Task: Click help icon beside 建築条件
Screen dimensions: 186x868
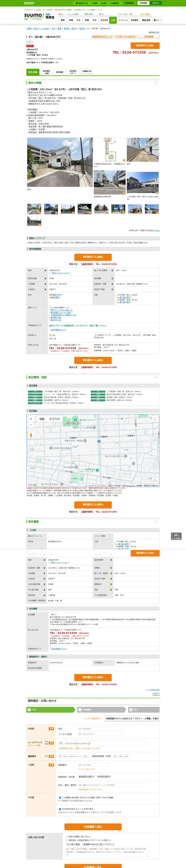Action: (111, 584)
